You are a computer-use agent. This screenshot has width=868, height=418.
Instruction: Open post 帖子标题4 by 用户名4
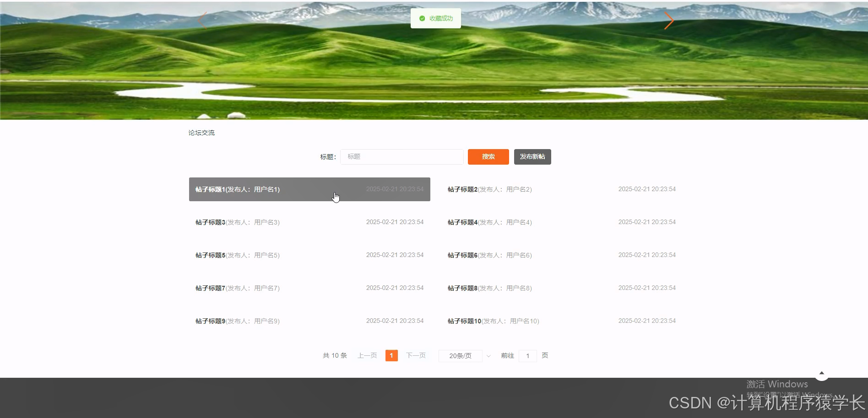click(488, 222)
